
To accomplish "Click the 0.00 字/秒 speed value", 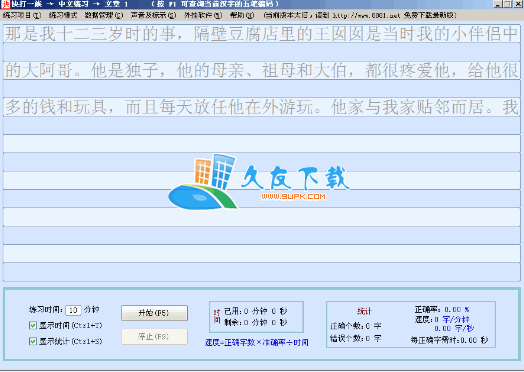I will [x=454, y=329].
